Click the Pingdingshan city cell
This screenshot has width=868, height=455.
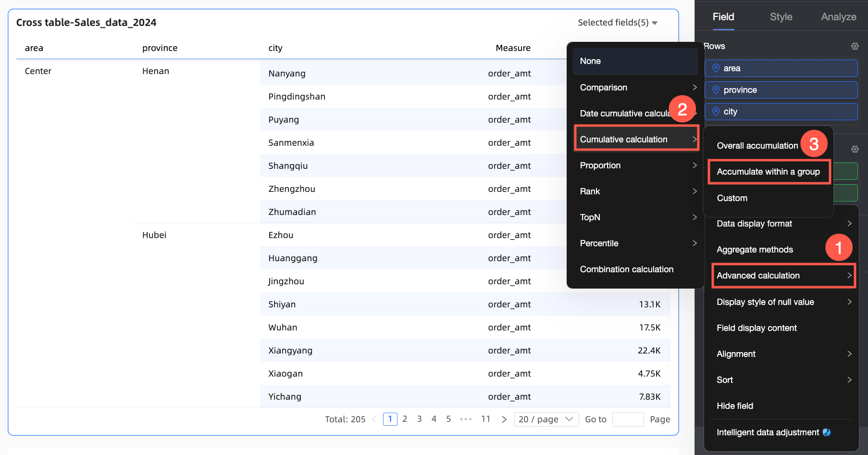pyautogui.click(x=297, y=97)
